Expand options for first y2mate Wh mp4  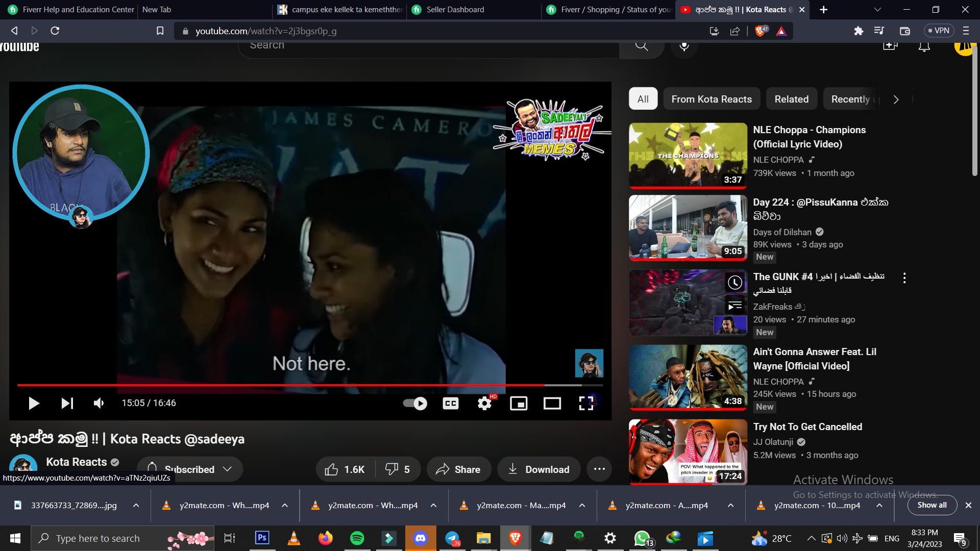(x=285, y=506)
